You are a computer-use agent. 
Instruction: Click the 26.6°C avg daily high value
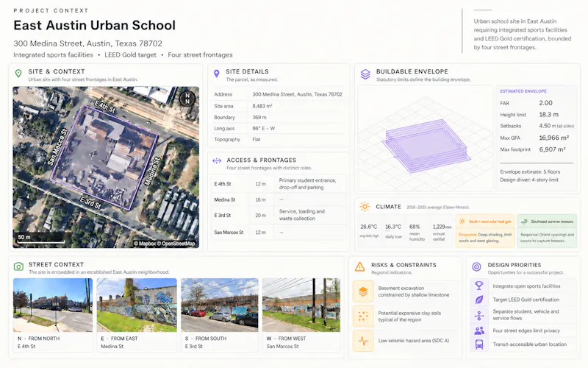pos(369,227)
